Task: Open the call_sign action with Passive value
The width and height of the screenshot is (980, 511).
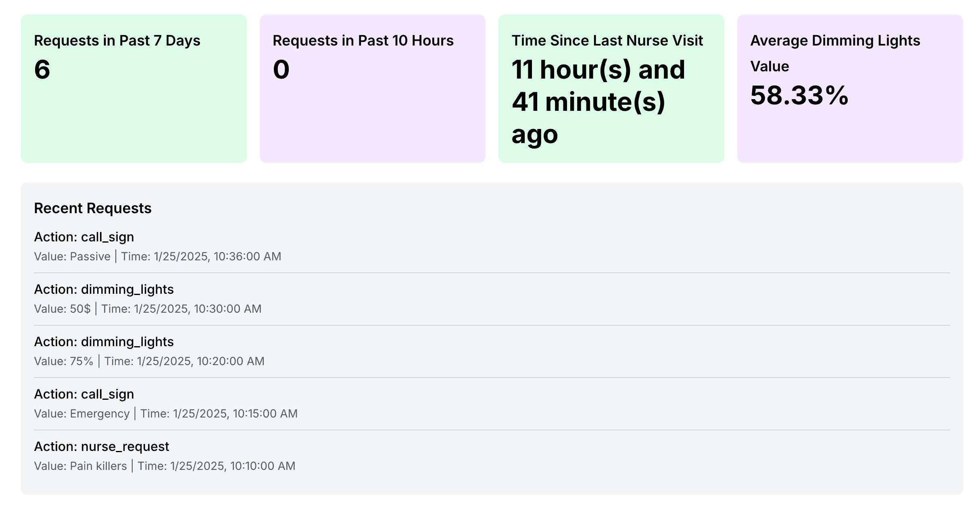Action: tap(84, 237)
